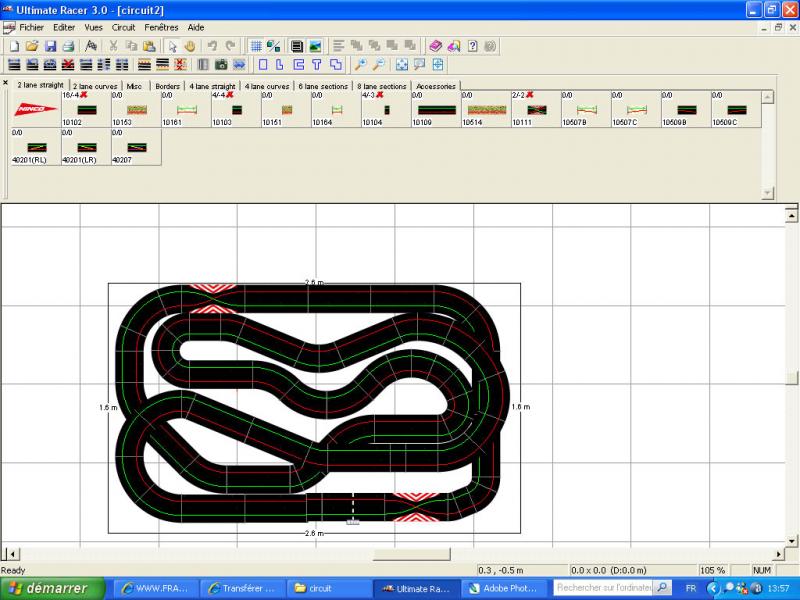Toggle the grid display button
Image resolution: width=800 pixels, height=600 pixels.
pyautogui.click(x=255, y=46)
